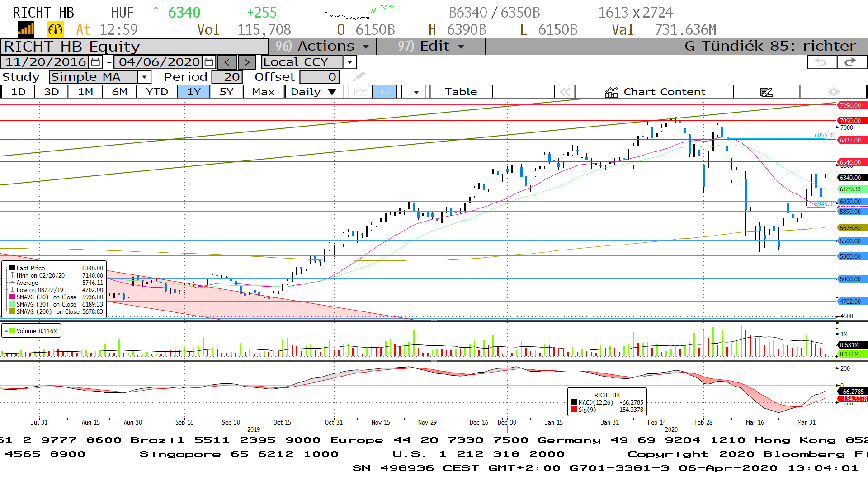Switch to line chart style
868x486 pixels.
pos(360,92)
